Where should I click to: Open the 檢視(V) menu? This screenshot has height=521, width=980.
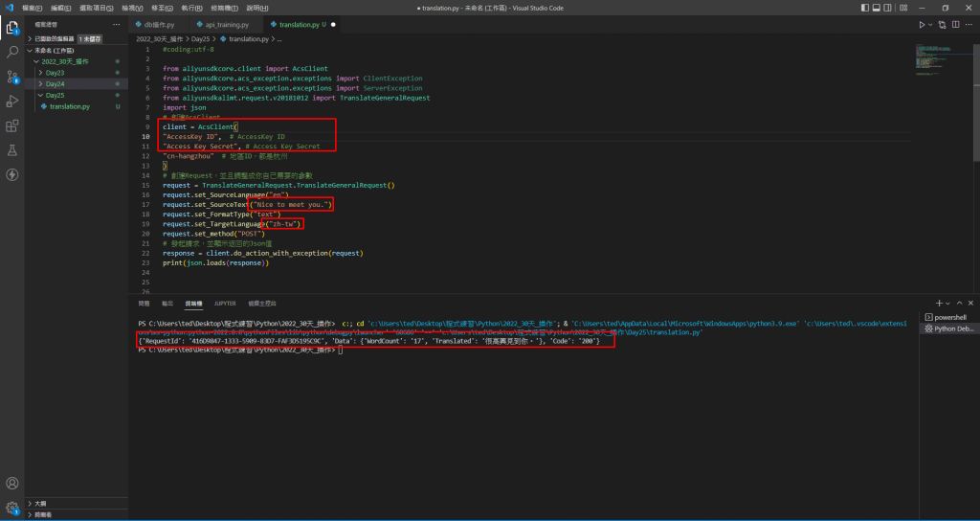tap(132, 8)
